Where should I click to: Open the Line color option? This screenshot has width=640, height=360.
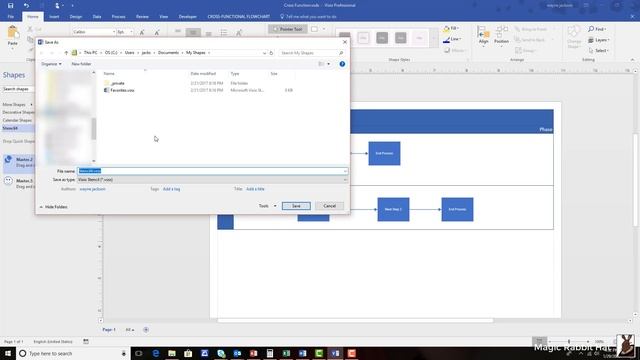tap(452, 39)
